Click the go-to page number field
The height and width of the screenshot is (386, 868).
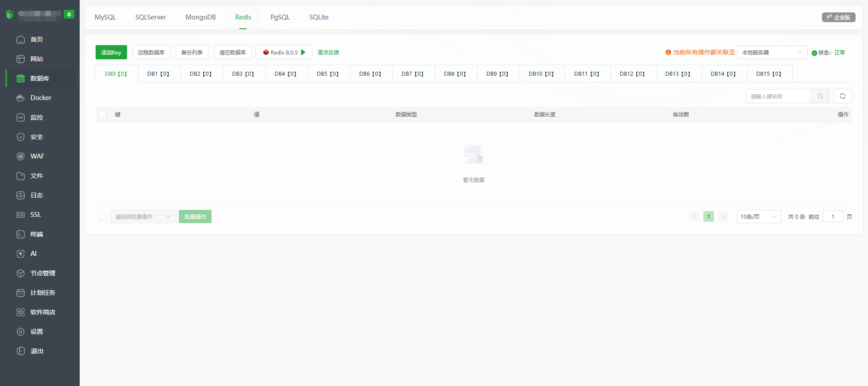click(833, 216)
